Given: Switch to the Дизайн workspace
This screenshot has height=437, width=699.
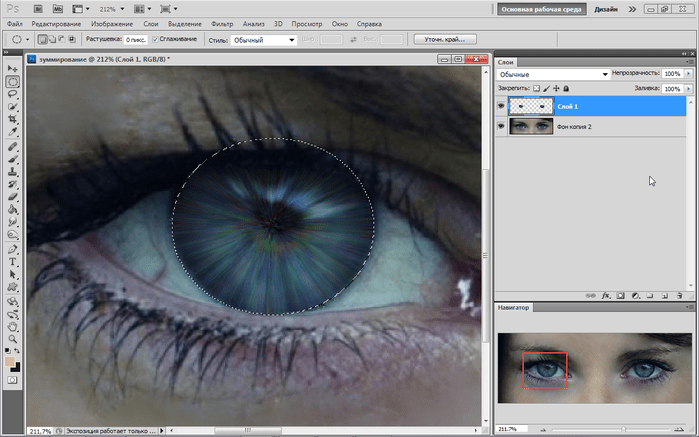Looking at the screenshot, I should click(605, 7).
